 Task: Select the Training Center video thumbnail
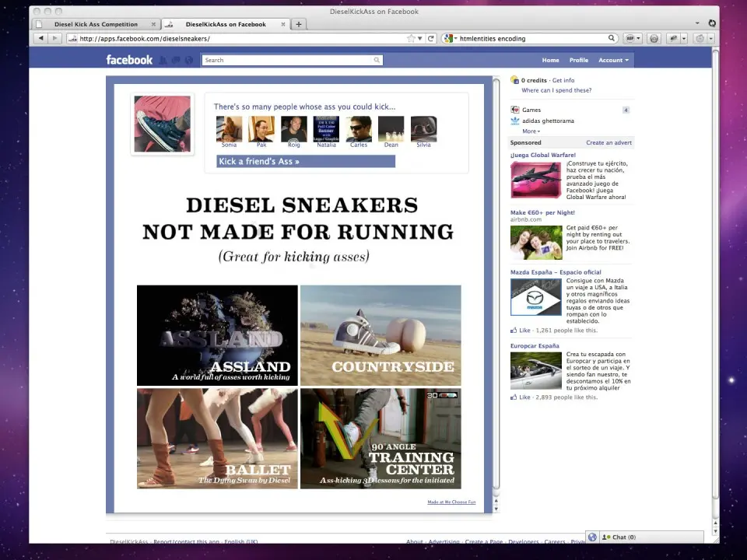tap(381, 439)
